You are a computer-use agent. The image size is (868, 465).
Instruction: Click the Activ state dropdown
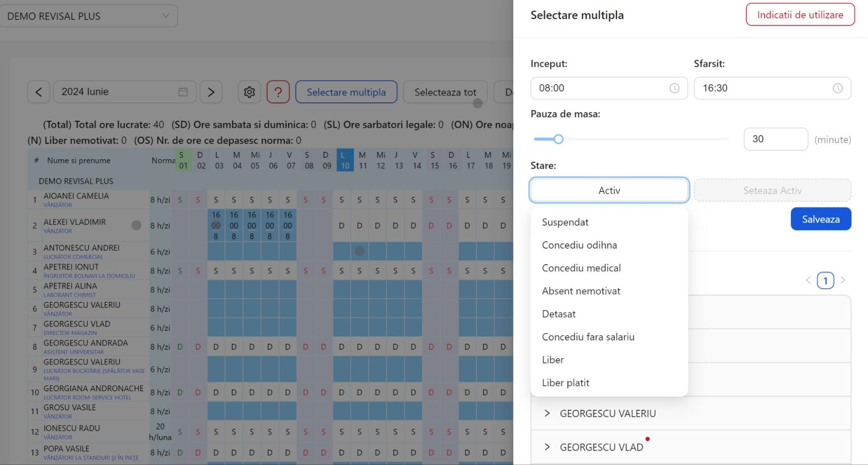pos(609,190)
